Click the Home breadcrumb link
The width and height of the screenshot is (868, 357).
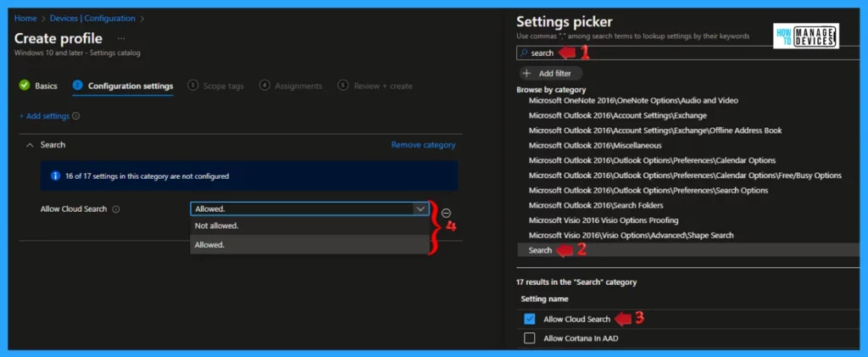tap(25, 19)
